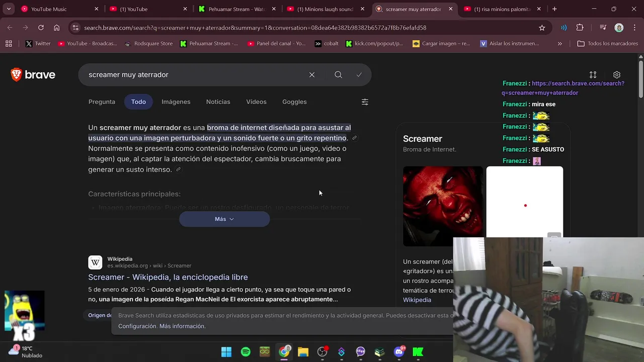Open Franezzi's search.brave.com chat link
The image size is (644, 362).
pos(563,88)
